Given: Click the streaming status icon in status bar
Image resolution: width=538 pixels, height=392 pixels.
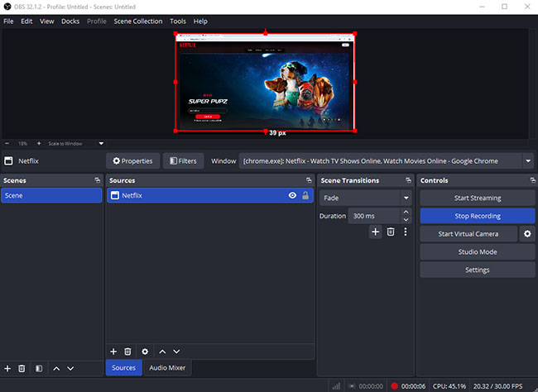Looking at the screenshot, I should 352,386.
